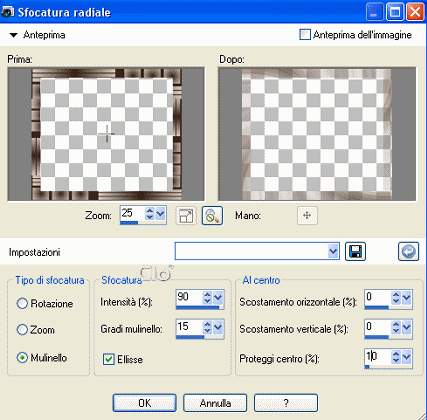Select the Rotazione radio button

[22, 303]
